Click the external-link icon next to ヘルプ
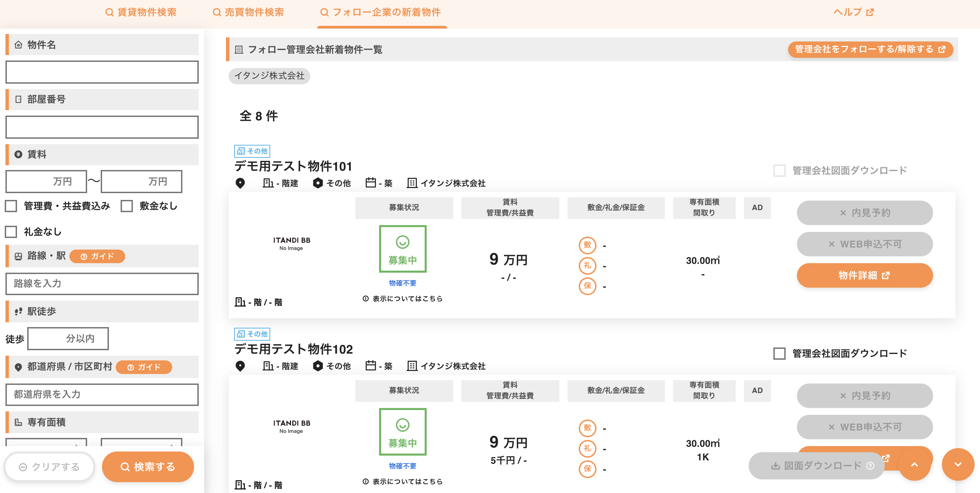This screenshot has height=493, width=980. tap(870, 13)
